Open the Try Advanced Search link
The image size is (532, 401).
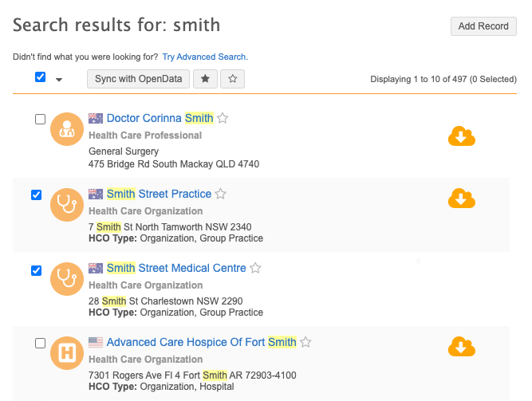click(x=205, y=57)
